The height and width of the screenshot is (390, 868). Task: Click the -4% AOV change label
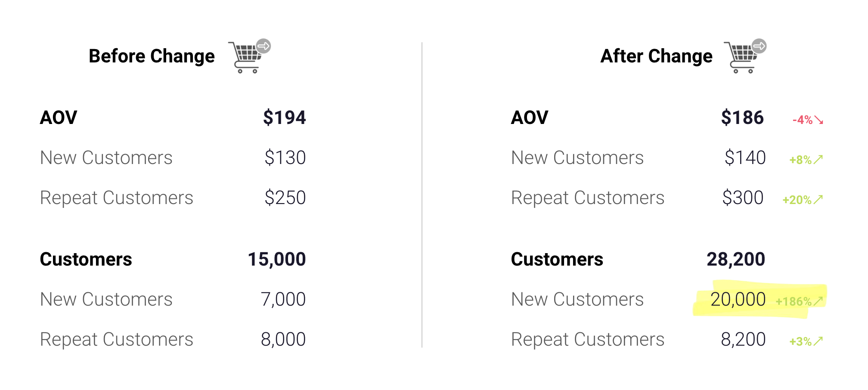coord(803,120)
